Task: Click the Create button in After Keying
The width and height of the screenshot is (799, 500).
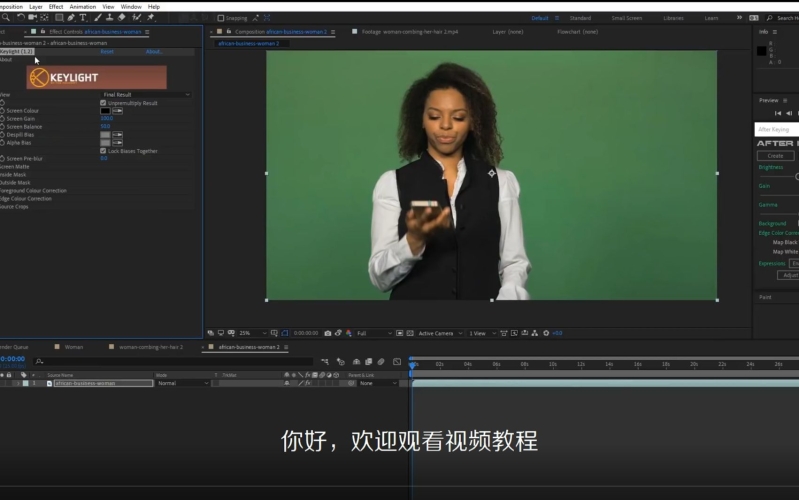Action: pyautogui.click(x=775, y=156)
